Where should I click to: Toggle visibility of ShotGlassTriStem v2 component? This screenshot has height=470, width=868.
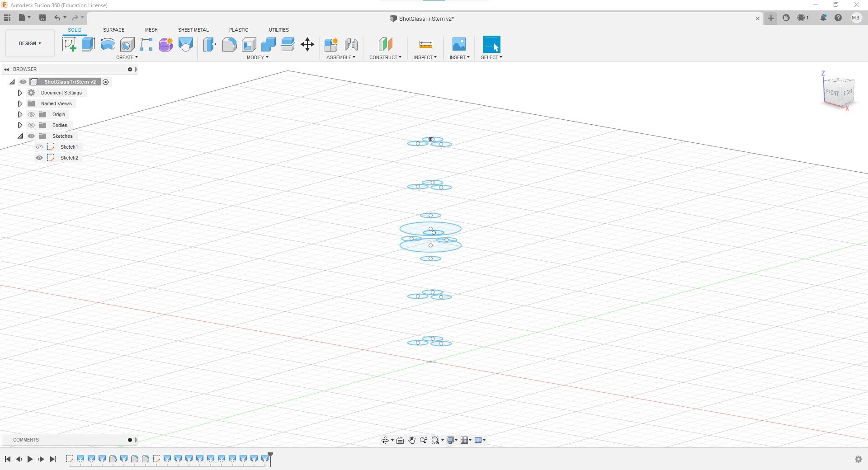click(23, 82)
